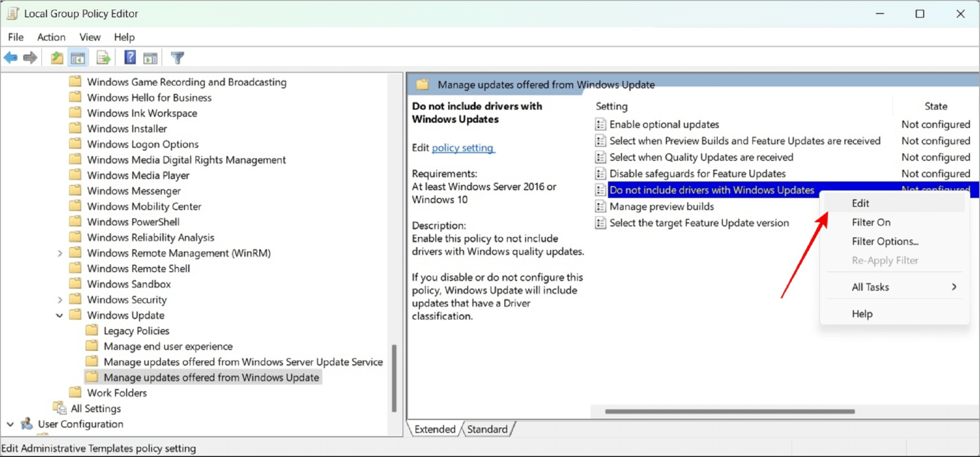The image size is (980, 457).
Task: Select Windows Mobility Center folder
Action: click(x=144, y=206)
